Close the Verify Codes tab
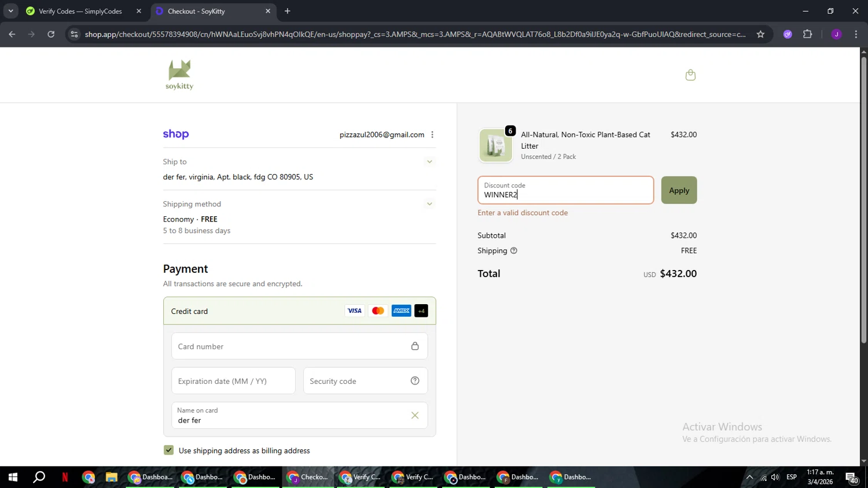The width and height of the screenshot is (868, 488). tap(138, 11)
